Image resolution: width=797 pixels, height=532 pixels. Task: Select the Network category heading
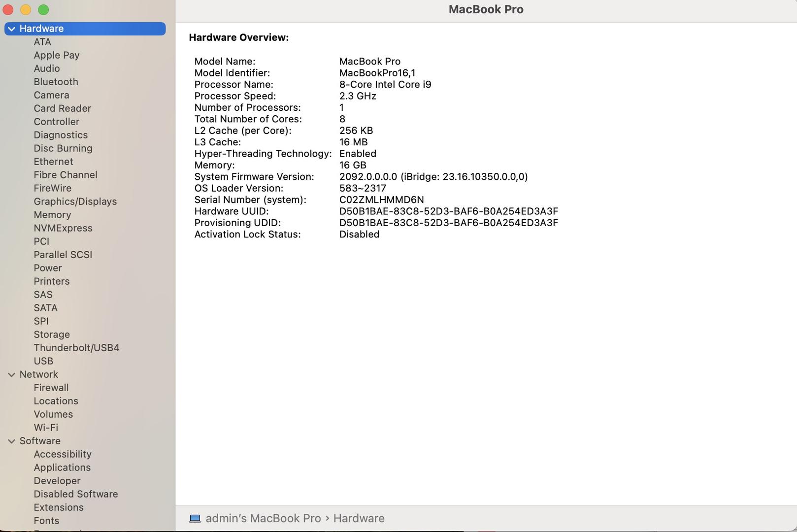(x=38, y=374)
